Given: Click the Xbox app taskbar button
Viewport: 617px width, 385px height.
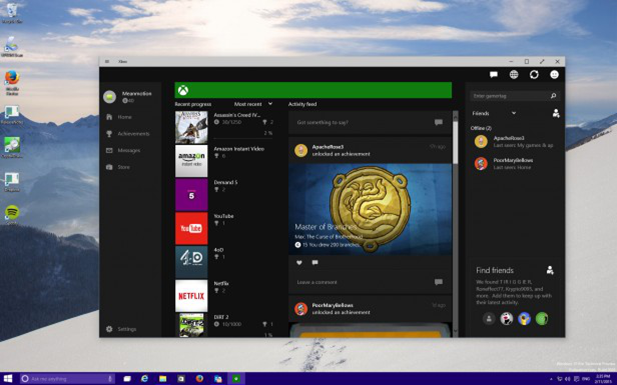Looking at the screenshot, I should click(236, 379).
